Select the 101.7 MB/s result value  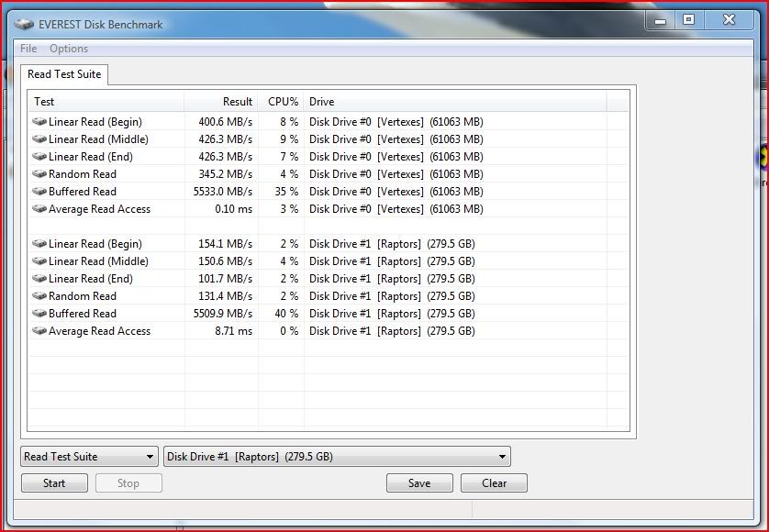226,279
